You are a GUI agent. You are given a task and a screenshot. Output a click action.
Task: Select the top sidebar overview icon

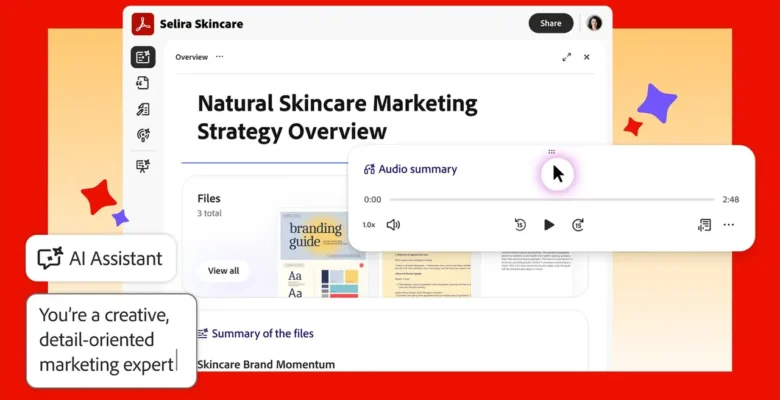143,57
